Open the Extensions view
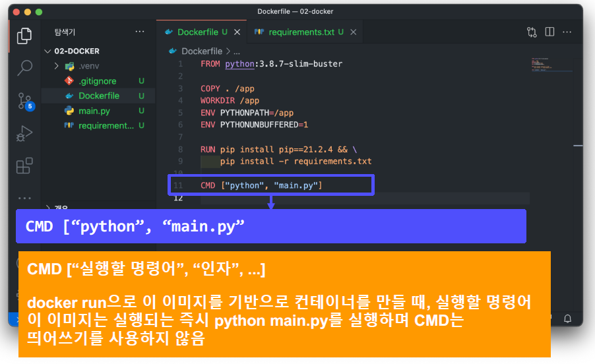Viewport: 595px width, 364px height. pos(24,166)
